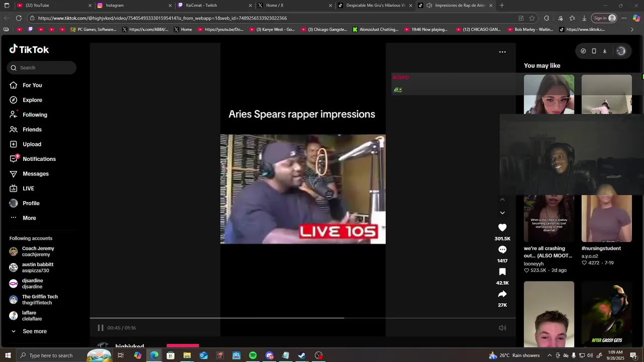Open File Explorer from the taskbar
644x362 pixels.
(187, 355)
